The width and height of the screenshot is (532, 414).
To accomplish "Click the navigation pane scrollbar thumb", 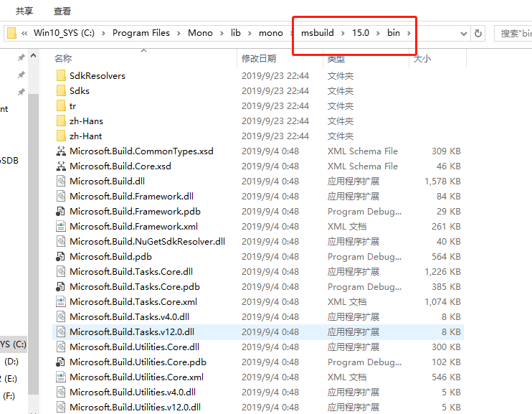I will 33,245.
